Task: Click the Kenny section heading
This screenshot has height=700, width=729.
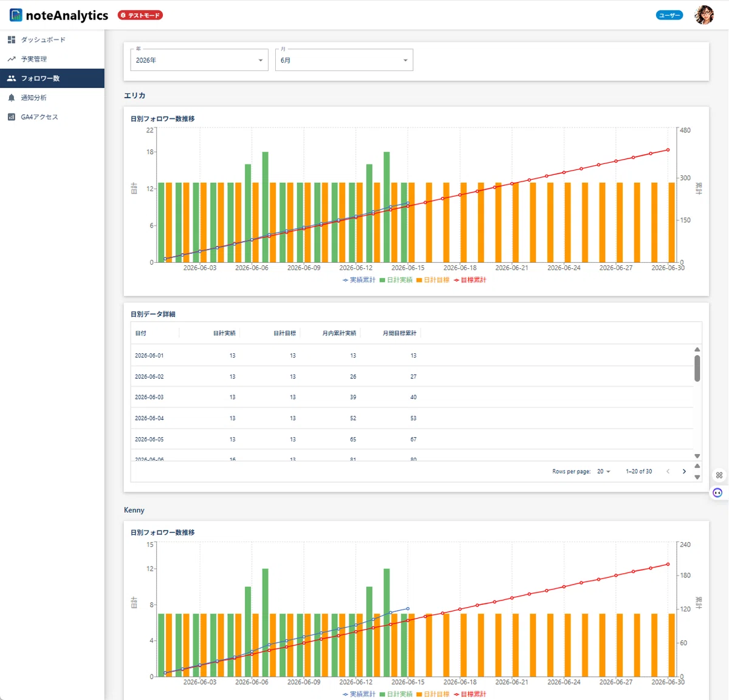Action: pos(134,510)
